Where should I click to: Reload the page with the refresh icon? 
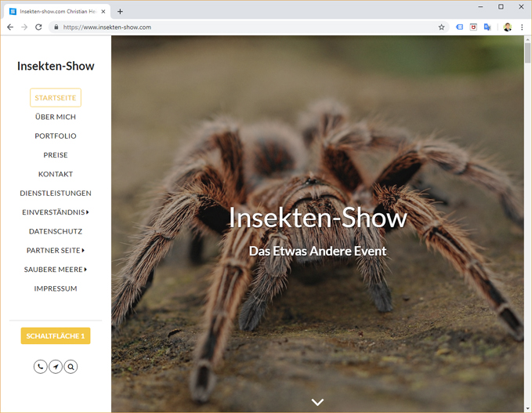coord(38,27)
